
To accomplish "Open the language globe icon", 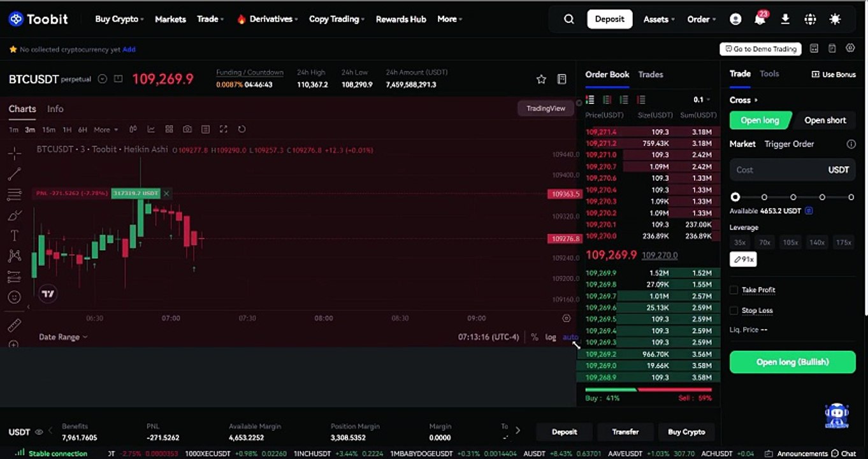I will [x=810, y=19].
